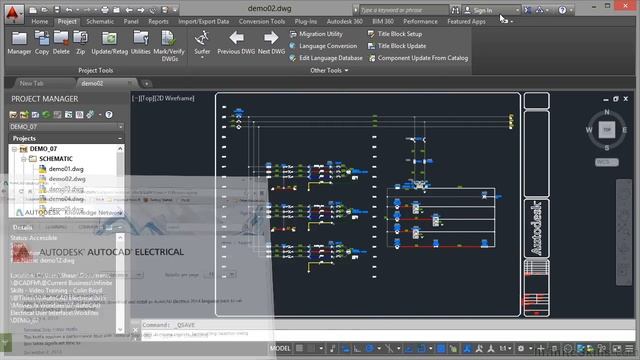Collapse the DEMO_07 tree node
The image size is (640, 360).
(14, 149)
